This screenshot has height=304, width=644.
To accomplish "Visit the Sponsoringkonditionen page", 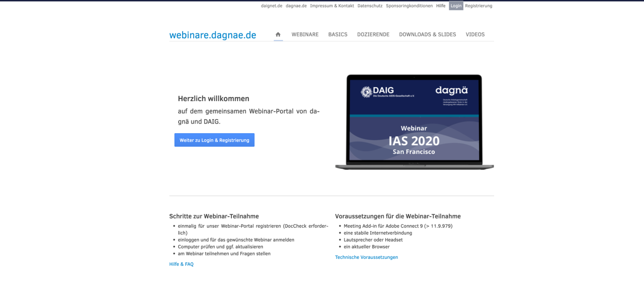I will [409, 6].
